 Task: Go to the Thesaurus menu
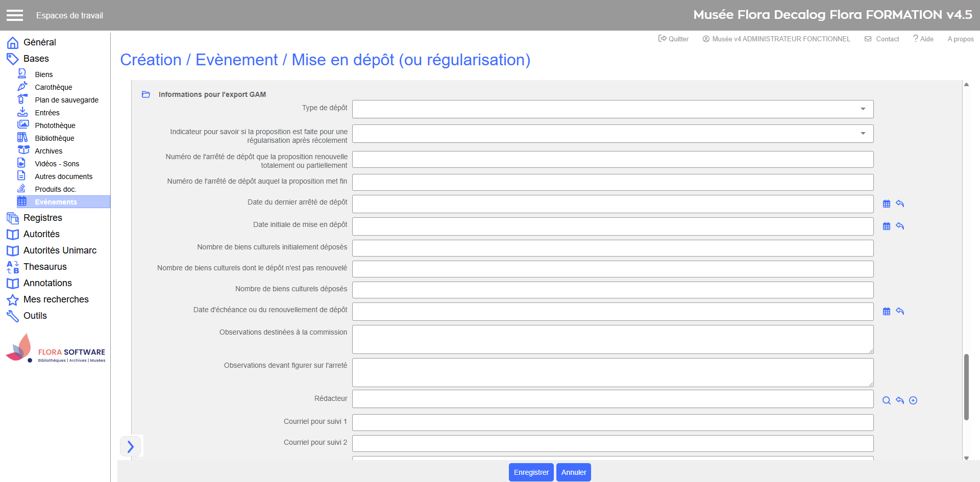tap(45, 267)
